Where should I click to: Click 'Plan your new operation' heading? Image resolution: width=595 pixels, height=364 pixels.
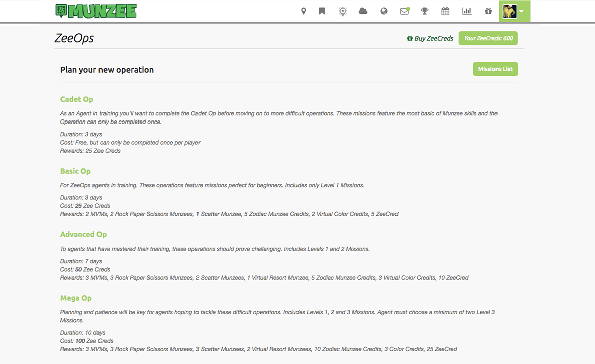click(107, 70)
